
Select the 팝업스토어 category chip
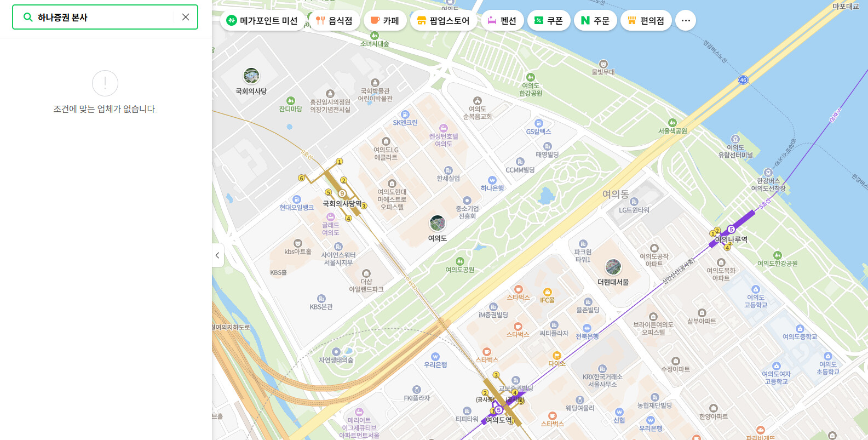click(x=444, y=21)
